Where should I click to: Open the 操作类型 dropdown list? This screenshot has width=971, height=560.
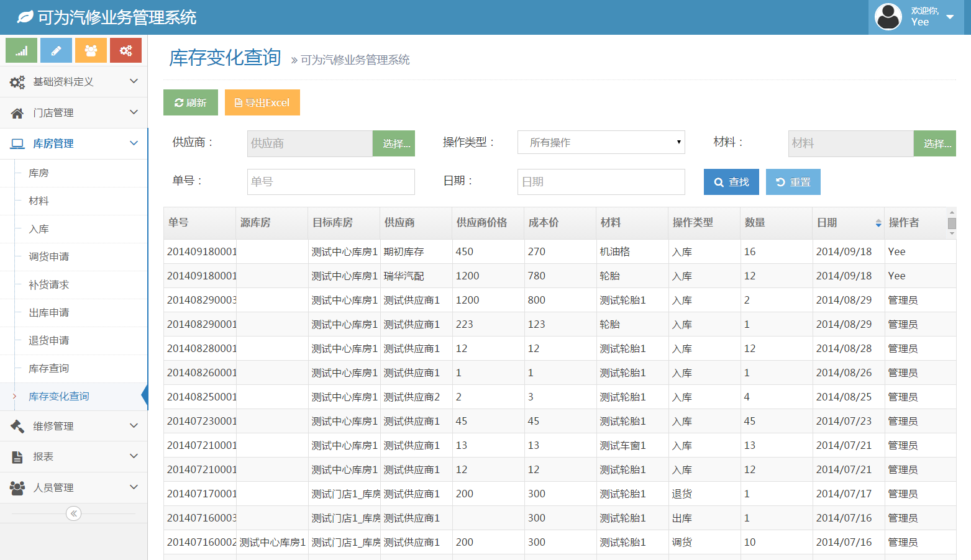coord(601,142)
